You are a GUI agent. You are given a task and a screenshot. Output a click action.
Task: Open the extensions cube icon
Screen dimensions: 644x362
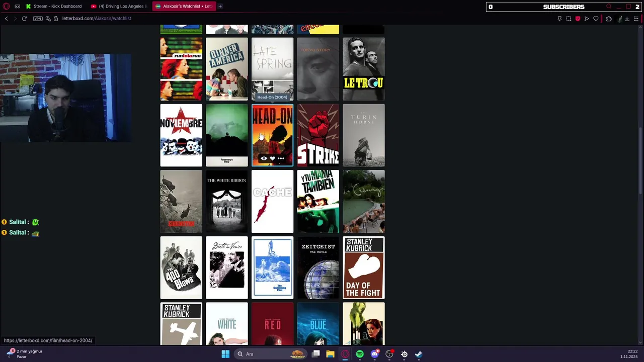[x=609, y=19]
